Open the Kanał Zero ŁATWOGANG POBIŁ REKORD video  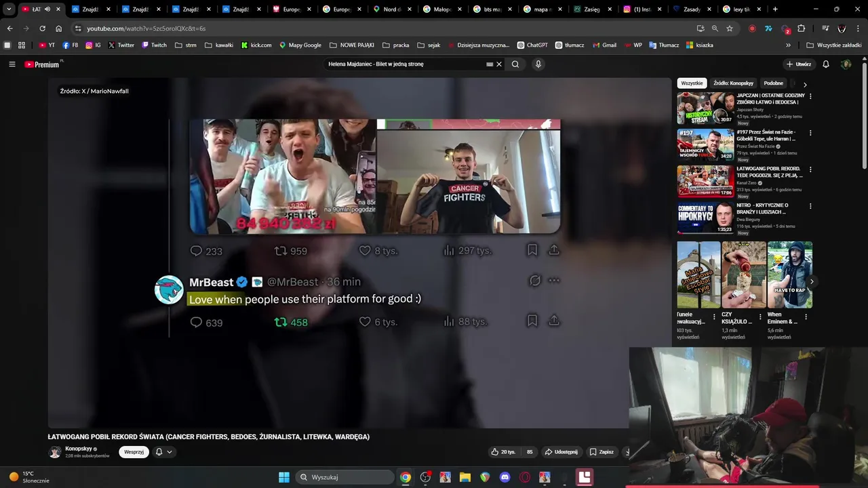[705, 181]
